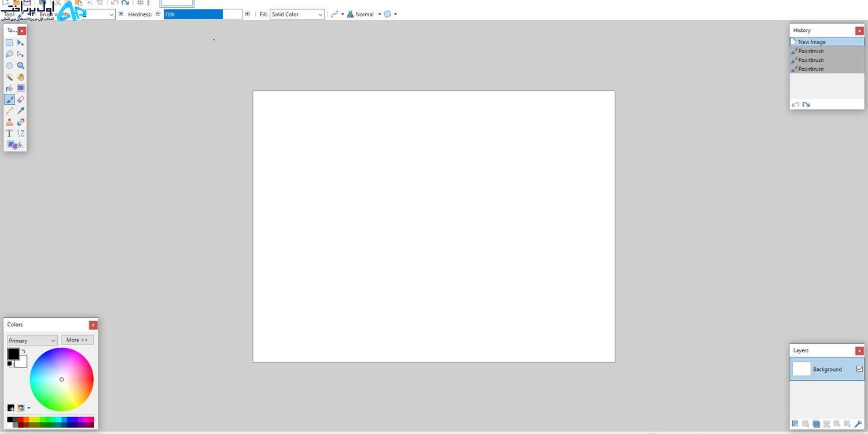The image size is (868, 434).
Task: Pick the Color Picker eyedropper tool
Action: point(21,111)
